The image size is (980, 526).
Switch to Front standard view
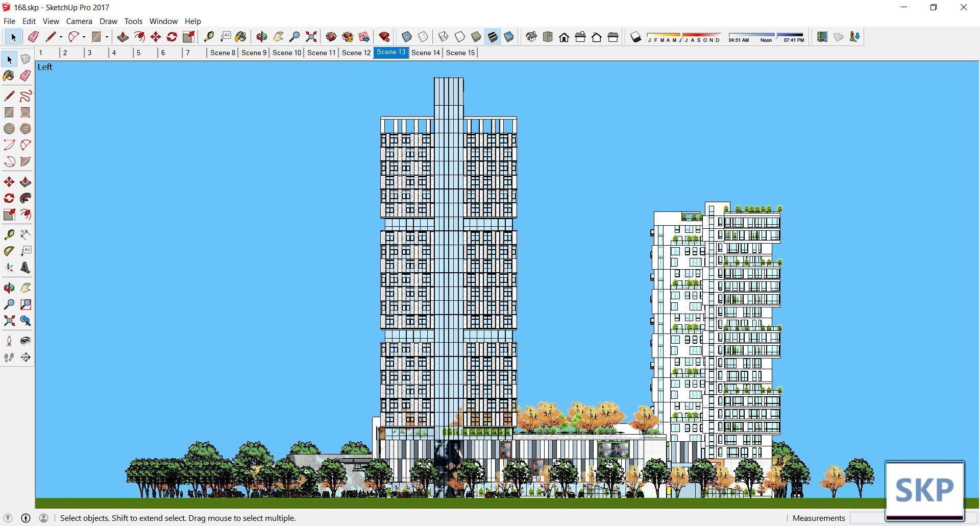[564, 37]
